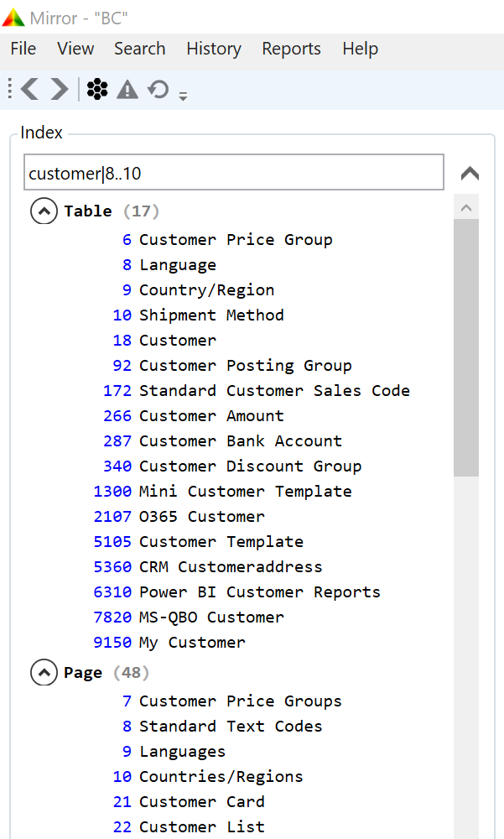The width and height of the screenshot is (504, 839).
Task: Select table 2107 O365 Customer
Action: [179, 516]
